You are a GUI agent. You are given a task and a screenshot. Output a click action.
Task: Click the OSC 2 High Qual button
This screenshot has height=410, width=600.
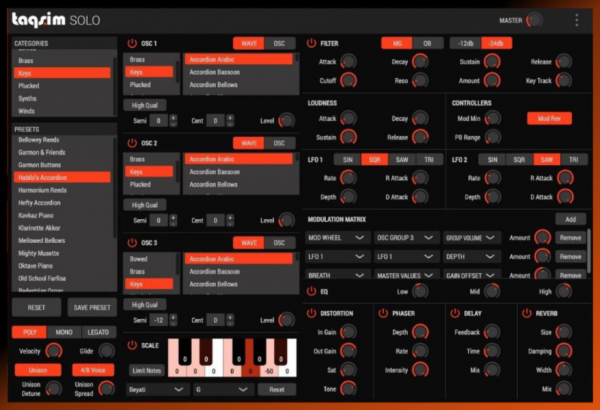[145, 205]
